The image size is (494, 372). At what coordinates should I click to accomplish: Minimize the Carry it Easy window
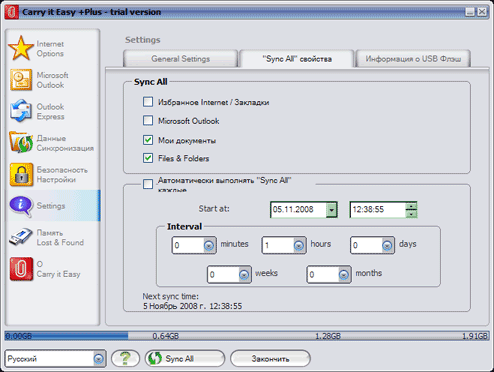[470, 12]
